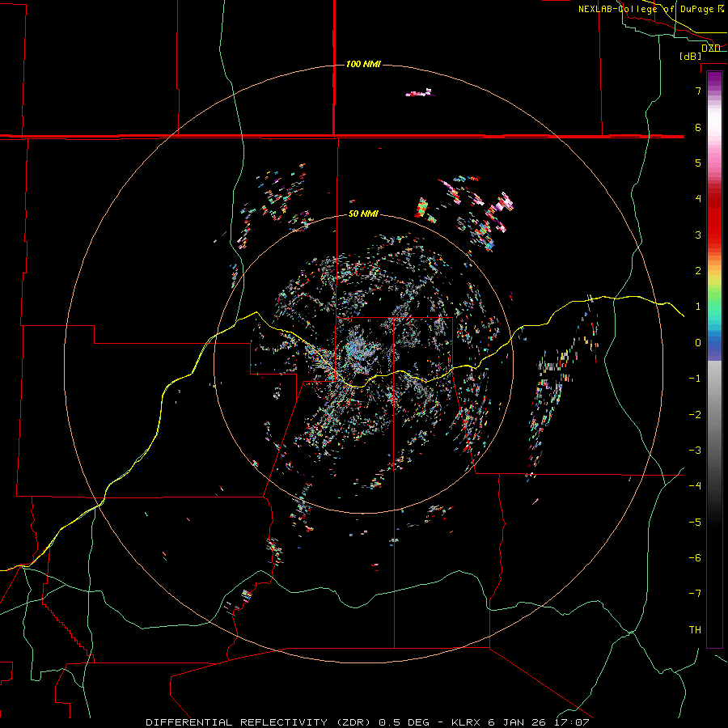This screenshot has height=728, width=728.
Task: Click the [dB] unit label above the color scale
Action: [x=691, y=56]
